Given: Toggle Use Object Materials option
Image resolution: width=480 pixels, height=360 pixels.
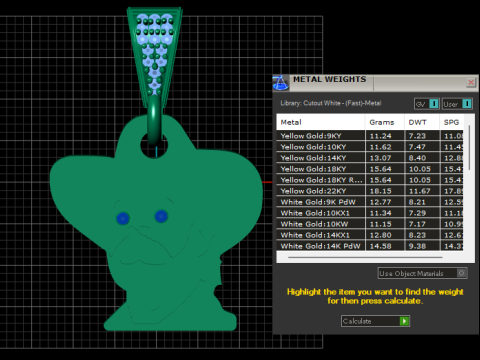Looking at the screenshot, I should (422, 273).
